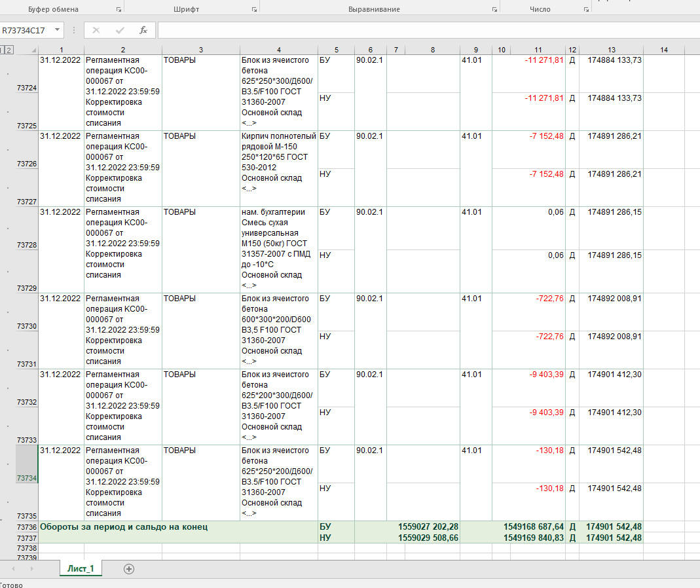
Task: Select row 73736 header
Action: click(27, 527)
